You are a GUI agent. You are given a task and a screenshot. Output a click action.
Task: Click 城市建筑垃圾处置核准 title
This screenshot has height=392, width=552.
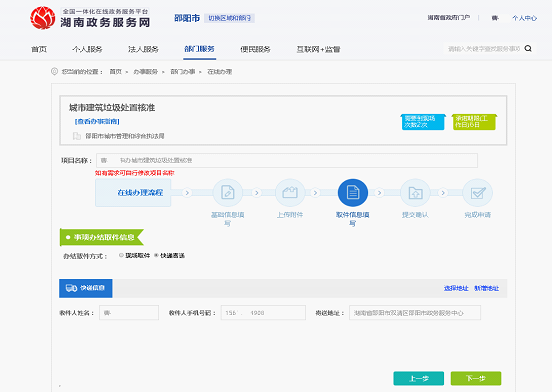pyautogui.click(x=112, y=108)
